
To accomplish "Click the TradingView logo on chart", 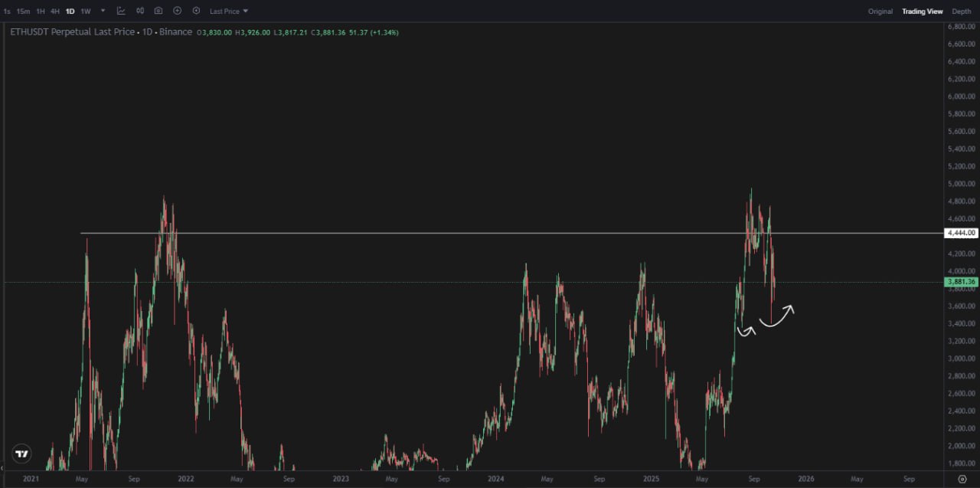I will pos(22,454).
